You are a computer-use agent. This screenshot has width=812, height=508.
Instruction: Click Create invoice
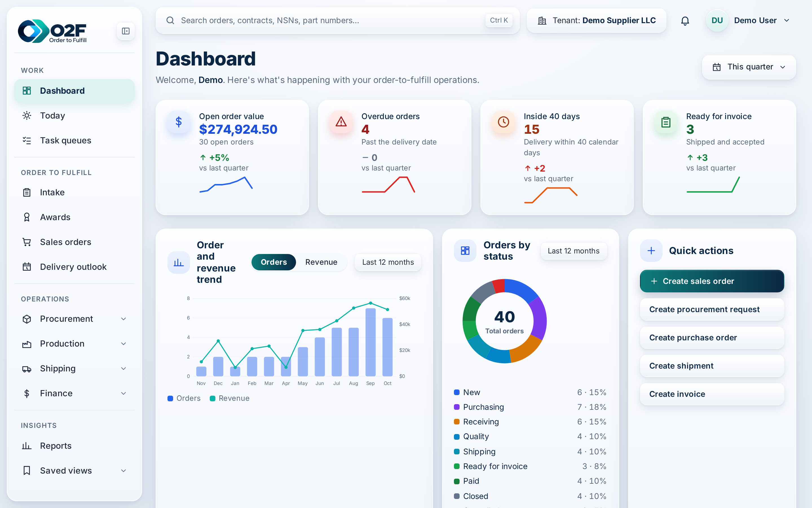(x=712, y=394)
